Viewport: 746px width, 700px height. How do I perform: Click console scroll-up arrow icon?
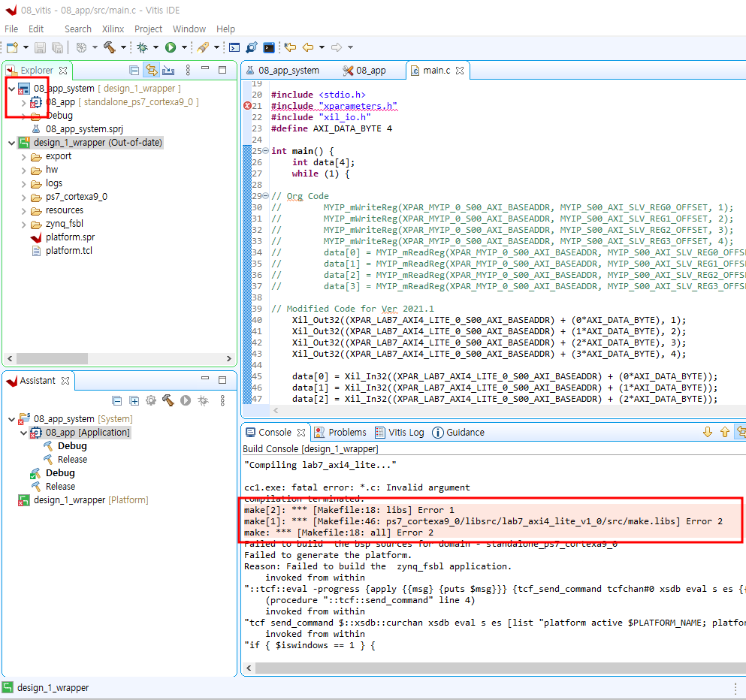click(x=725, y=432)
